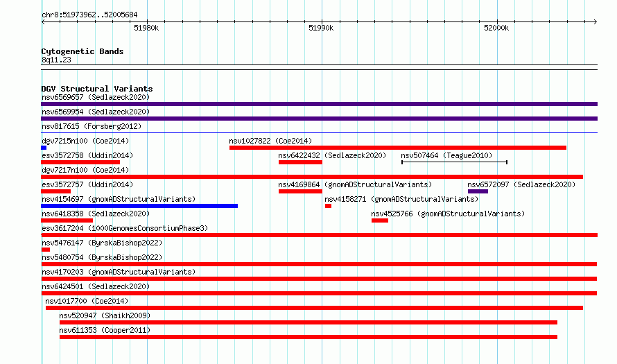Image resolution: width=617 pixels, height=364 pixels.
Task: Select the red nsv520947 variant bar
Action: (x=308, y=322)
